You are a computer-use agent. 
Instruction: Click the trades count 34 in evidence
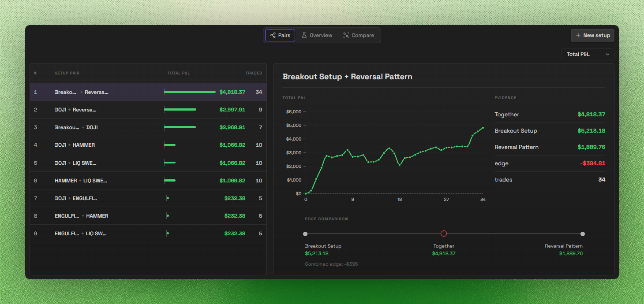click(x=602, y=180)
